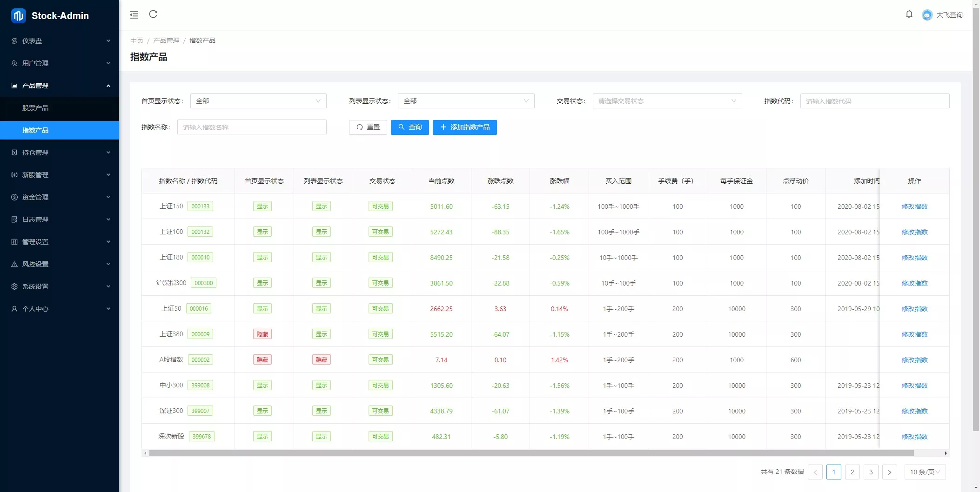
Task: Open the notification bell
Action: pyautogui.click(x=909, y=14)
